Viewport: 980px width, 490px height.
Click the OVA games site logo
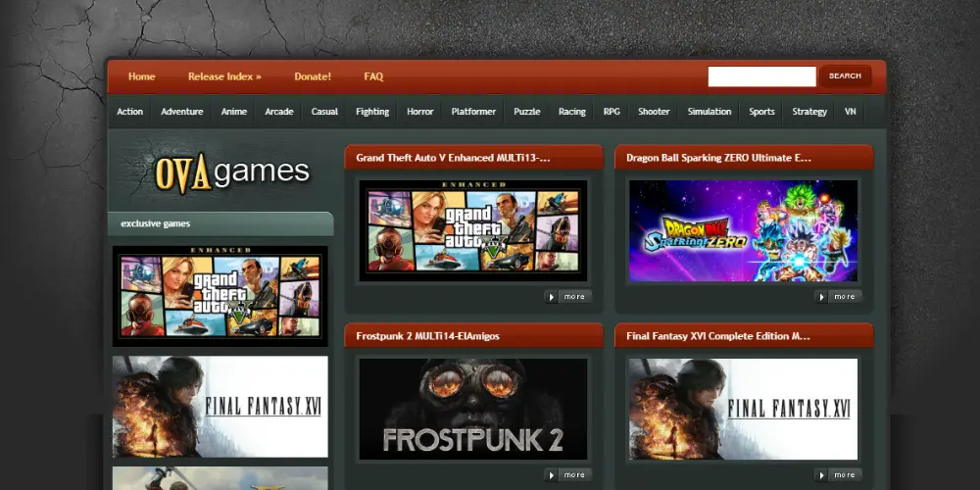(x=232, y=172)
